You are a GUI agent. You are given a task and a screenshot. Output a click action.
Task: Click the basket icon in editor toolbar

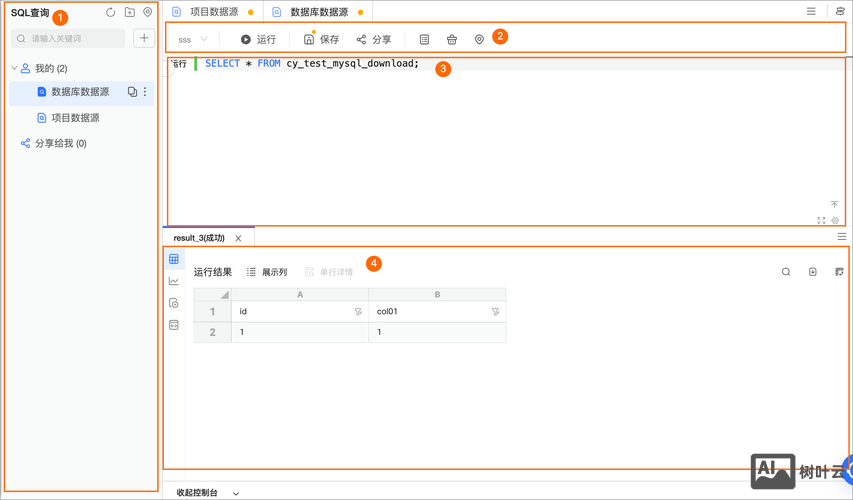(452, 39)
